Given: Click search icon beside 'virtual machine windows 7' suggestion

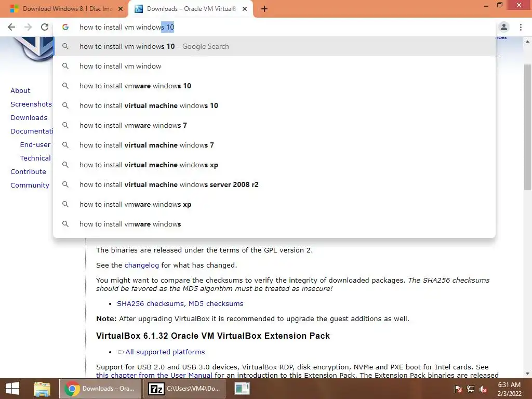Looking at the screenshot, I should [x=65, y=145].
